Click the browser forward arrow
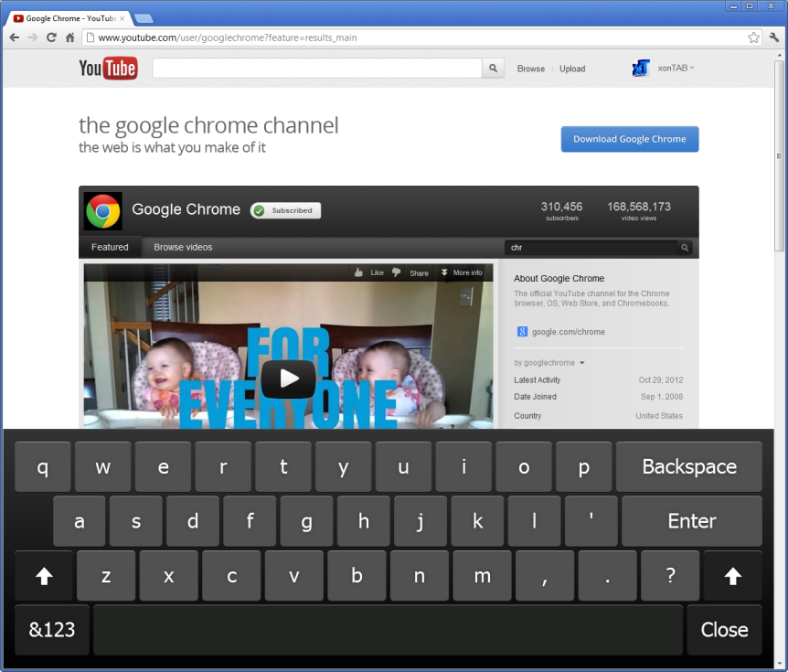 click(x=33, y=37)
